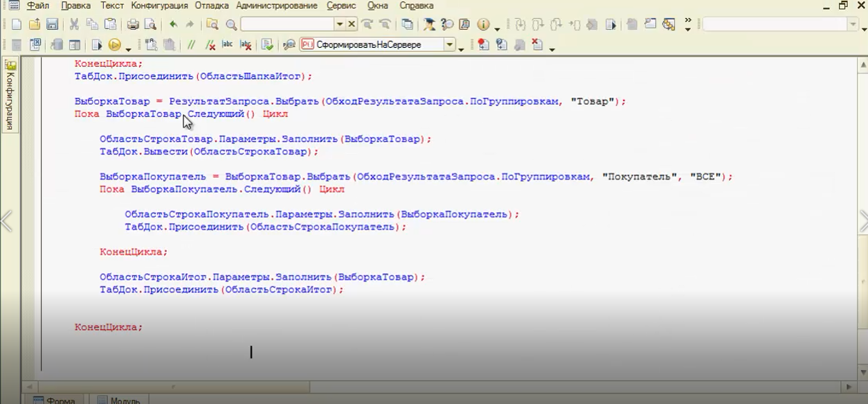Open the windows list icon

point(408,25)
